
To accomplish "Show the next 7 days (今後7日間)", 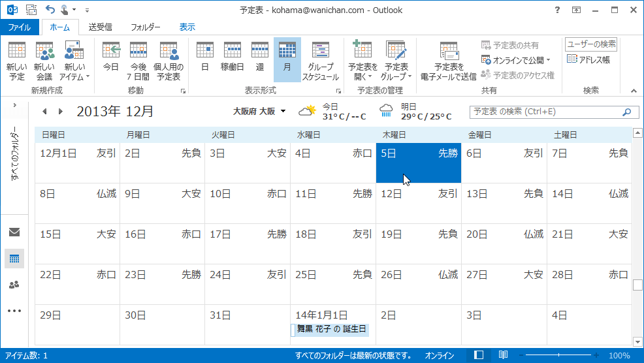I will click(x=138, y=61).
